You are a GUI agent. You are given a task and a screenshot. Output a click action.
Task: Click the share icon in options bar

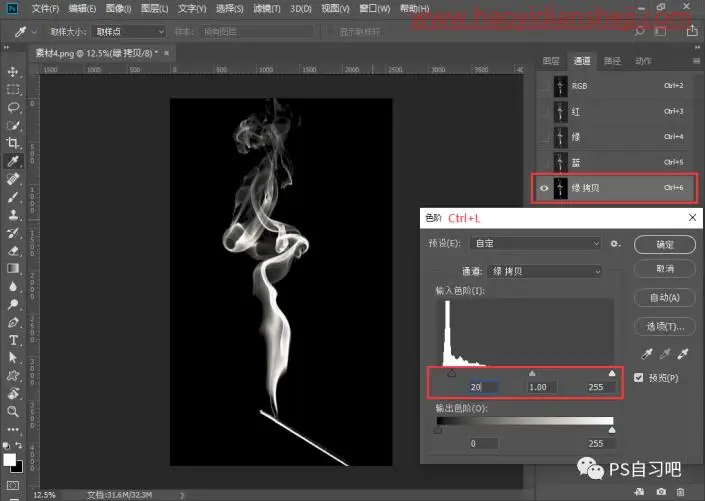tap(692, 31)
